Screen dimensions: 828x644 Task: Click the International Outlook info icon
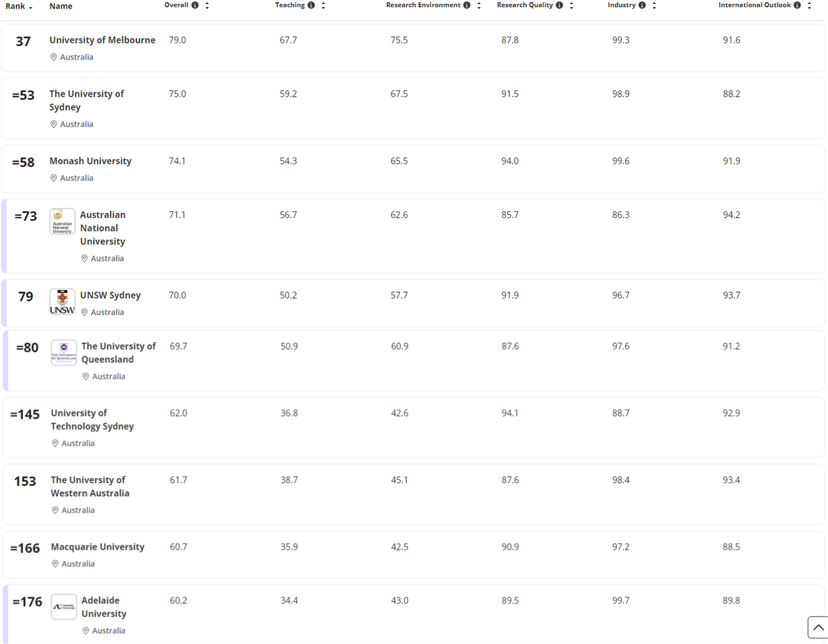point(797,5)
